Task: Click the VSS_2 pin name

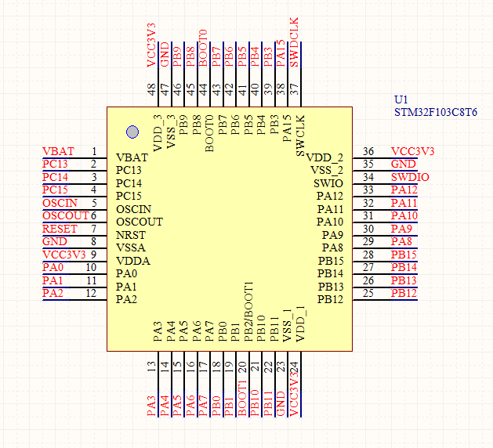Action: point(327,170)
